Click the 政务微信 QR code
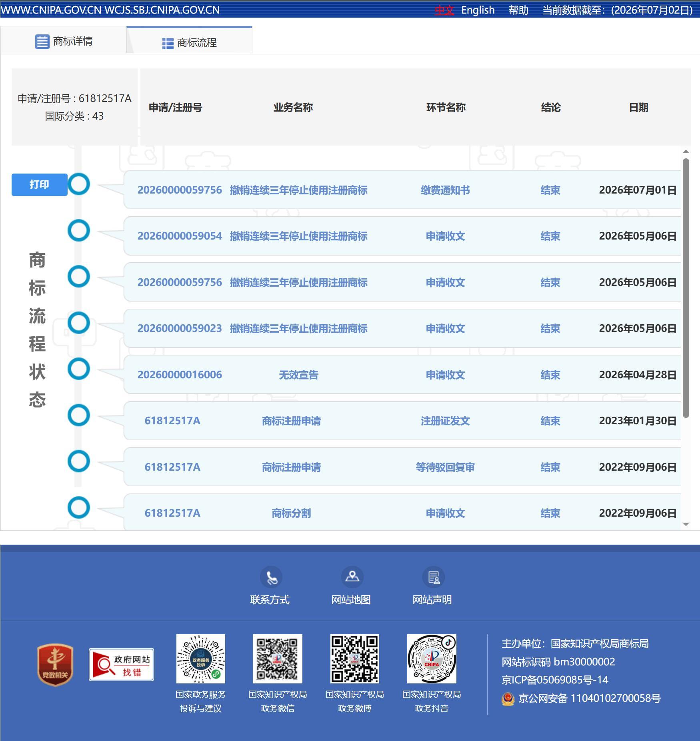Image resolution: width=700 pixels, height=741 pixels. 278,659
